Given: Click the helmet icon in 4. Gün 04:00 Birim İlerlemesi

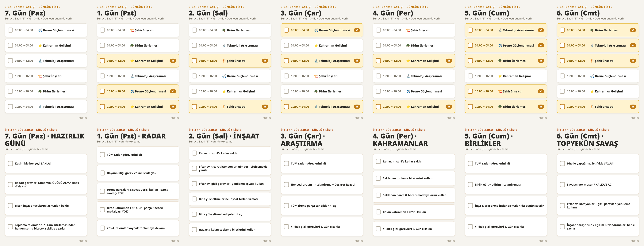Looking at the screenshot, I should click(408, 45).
